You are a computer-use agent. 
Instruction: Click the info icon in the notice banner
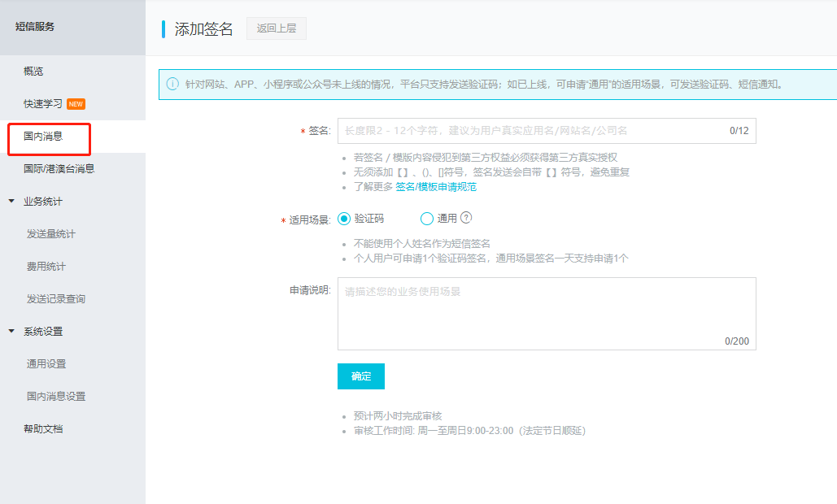[x=172, y=84]
